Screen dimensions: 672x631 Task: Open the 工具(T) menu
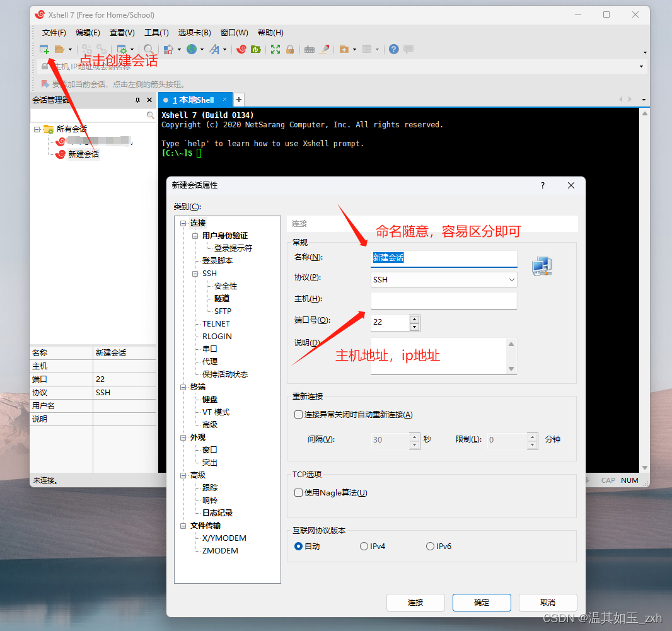click(156, 32)
